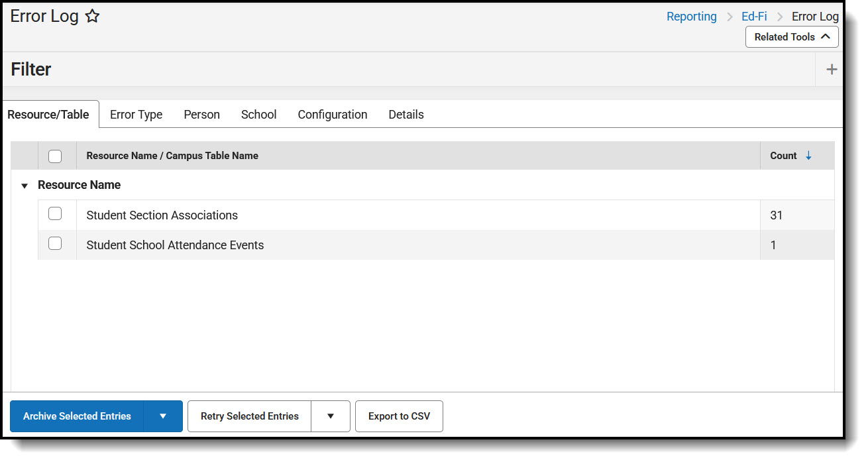Screen dimensions: 868x462
Task: Click the Archive Selected Entries button
Action: (77, 416)
